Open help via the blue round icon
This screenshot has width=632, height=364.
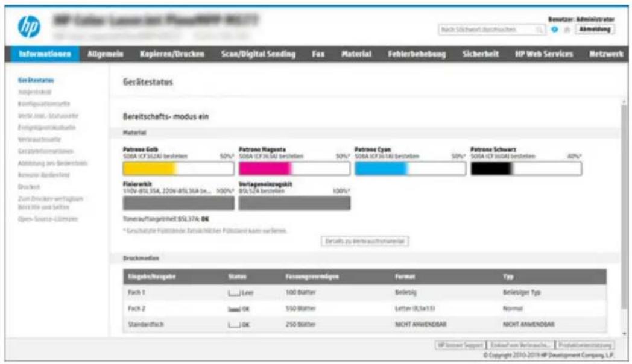point(555,30)
